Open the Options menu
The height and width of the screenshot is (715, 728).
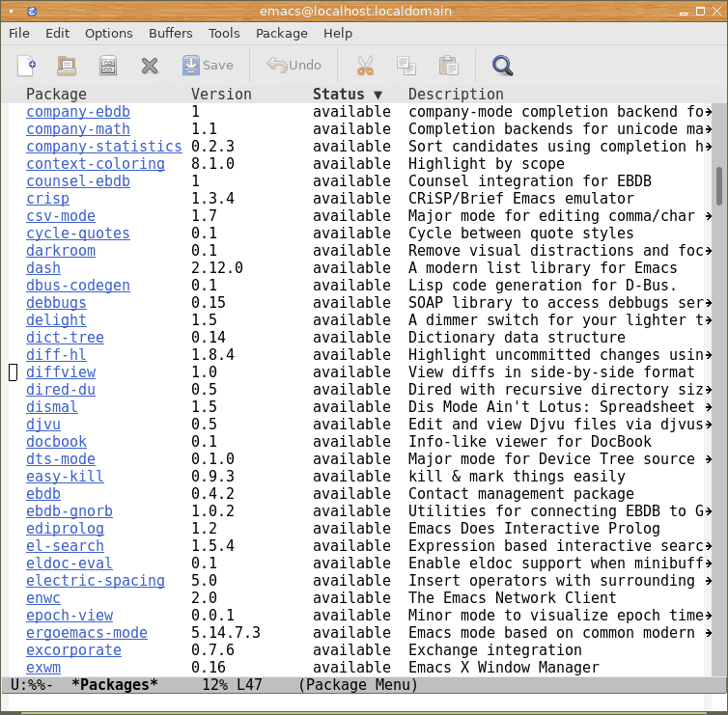pyautogui.click(x=109, y=34)
